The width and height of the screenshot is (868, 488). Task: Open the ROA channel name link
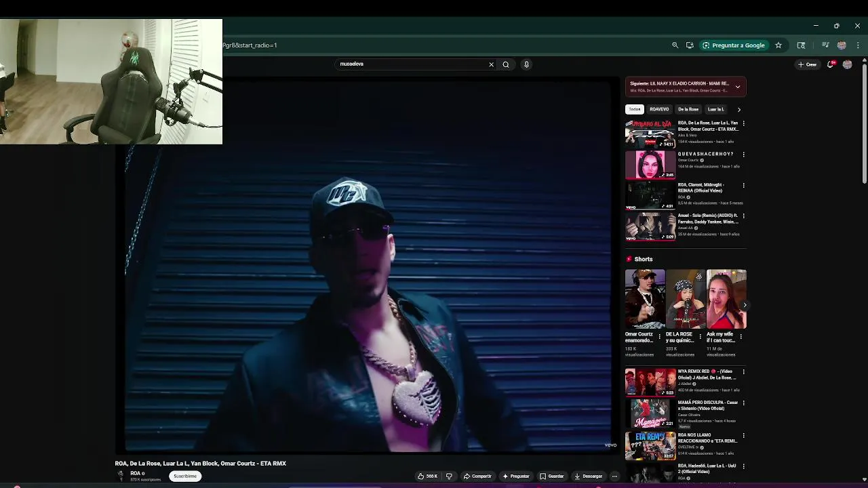[136, 473]
